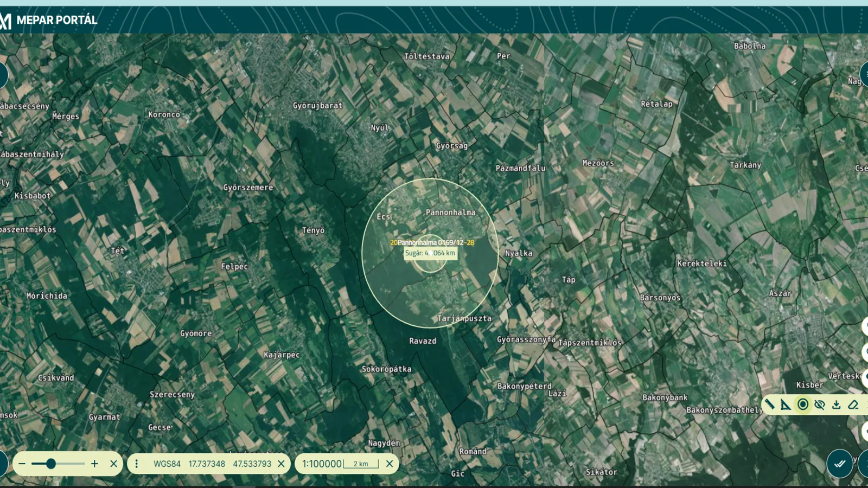Select the ruler distance measure tool
The image size is (868, 488).
coord(769,404)
